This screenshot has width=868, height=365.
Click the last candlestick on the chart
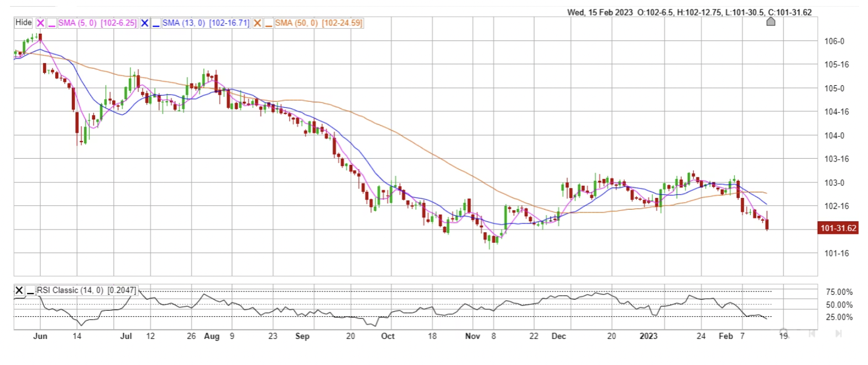pos(767,223)
